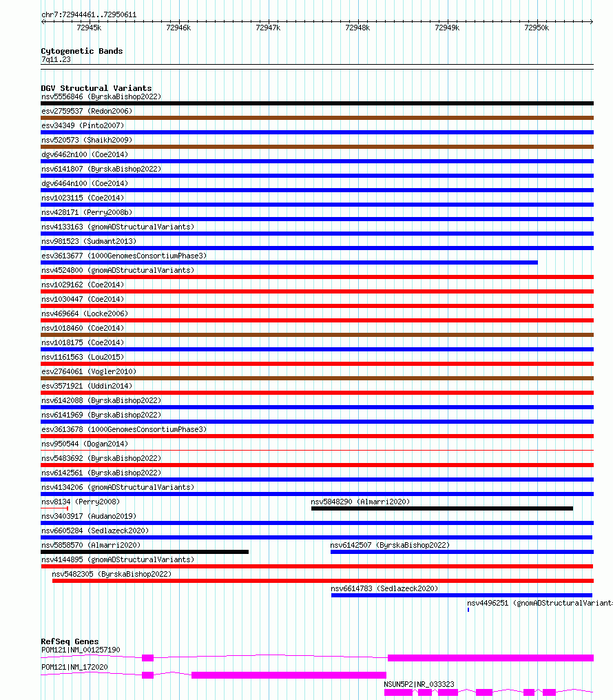Select the red nsv5482305 feature bar
This screenshot has height=700, width=613.
point(323,581)
